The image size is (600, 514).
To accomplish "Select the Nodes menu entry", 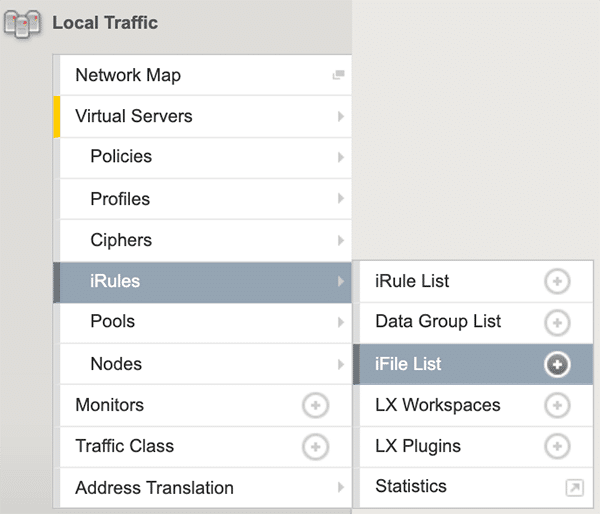I will 116,364.
